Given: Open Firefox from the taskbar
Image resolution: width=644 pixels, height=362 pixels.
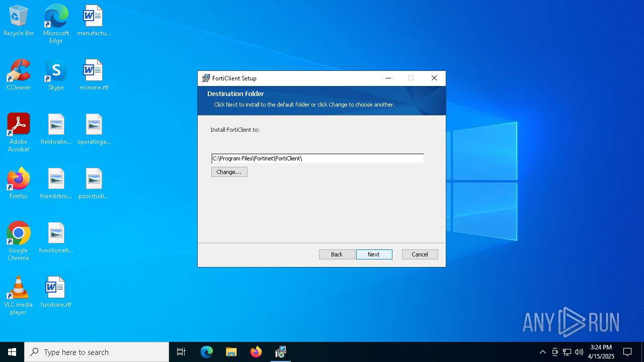Looking at the screenshot, I should coord(256,352).
